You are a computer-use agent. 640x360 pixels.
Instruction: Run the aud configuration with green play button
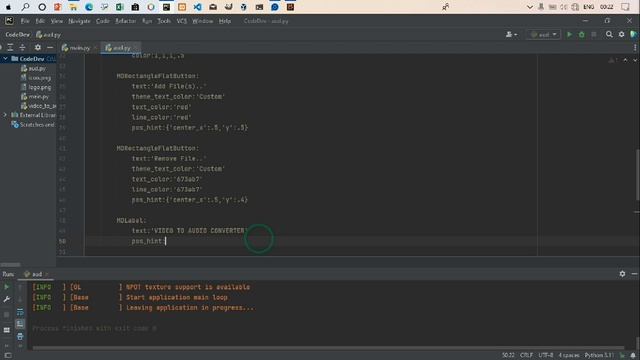569,35
